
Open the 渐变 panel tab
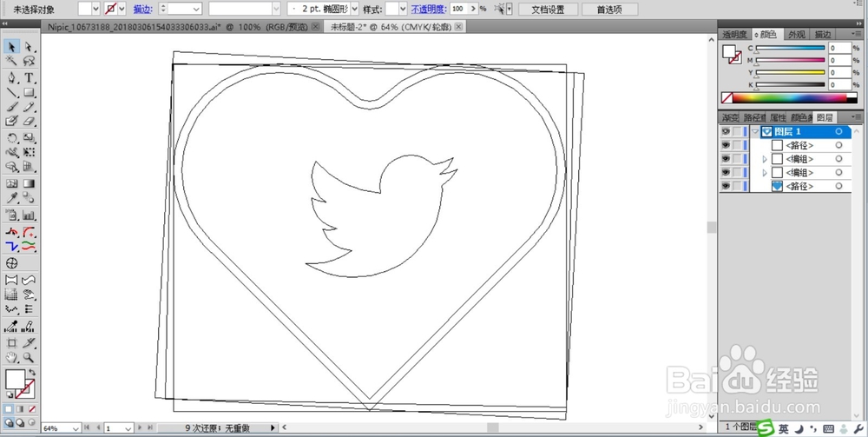[730, 117]
